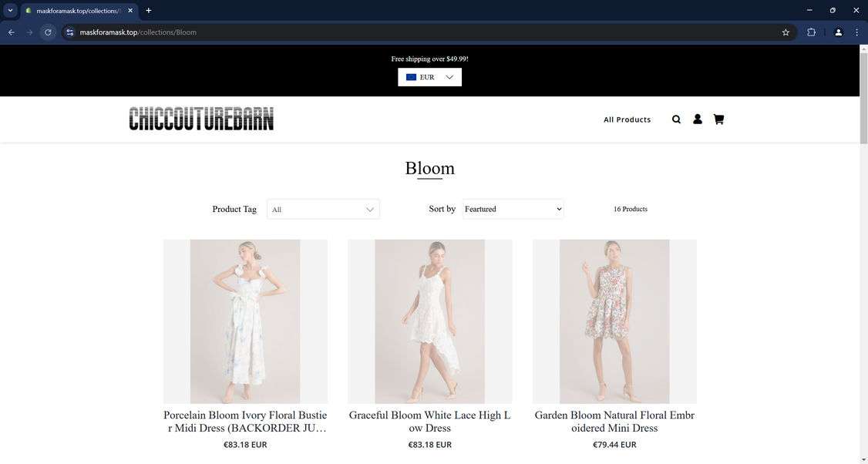
Task: Open a new tab with the plus icon
Action: 148,11
